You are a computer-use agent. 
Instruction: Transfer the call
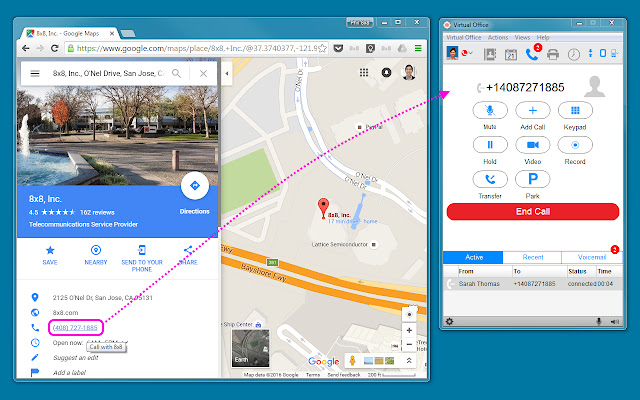(490, 179)
